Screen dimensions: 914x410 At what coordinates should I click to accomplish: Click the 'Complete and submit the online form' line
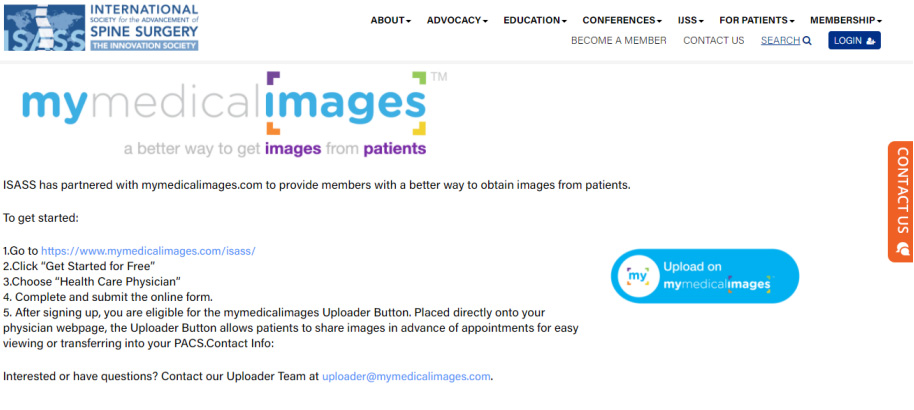pyautogui.click(x=108, y=297)
